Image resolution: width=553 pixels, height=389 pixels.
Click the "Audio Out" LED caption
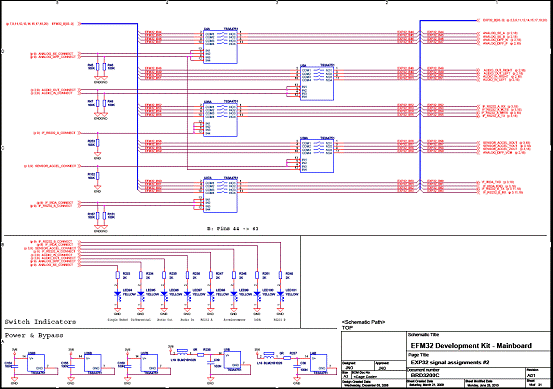(x=164, y=320)
